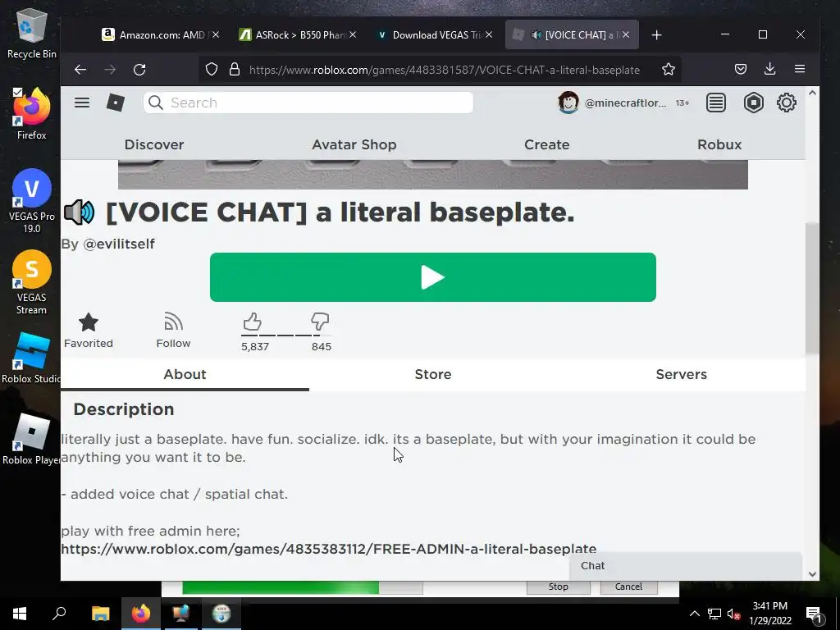Open the @evilitself creator profile link
The width and height of the screenshot is (840, 630).
pos(119,244)
